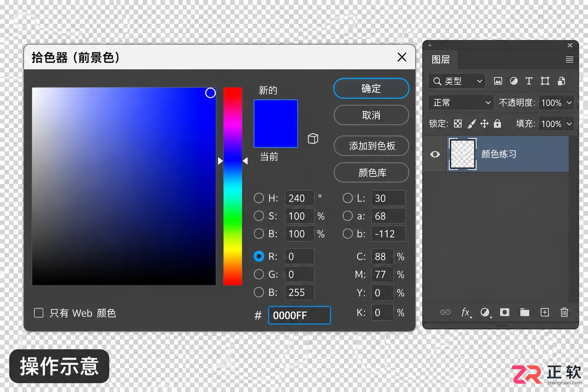Create a new layer with plus icon
This screenshot has height=392, width=588.
point(545,312)
